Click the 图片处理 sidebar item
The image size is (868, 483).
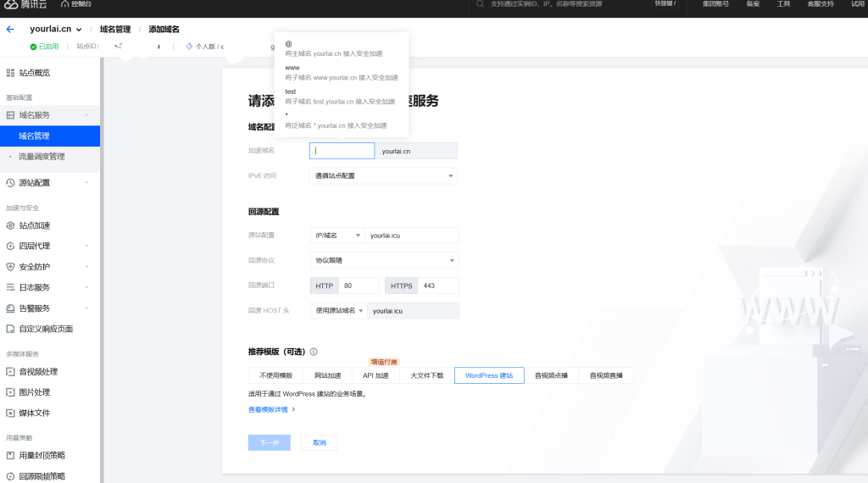pos(35,392)
